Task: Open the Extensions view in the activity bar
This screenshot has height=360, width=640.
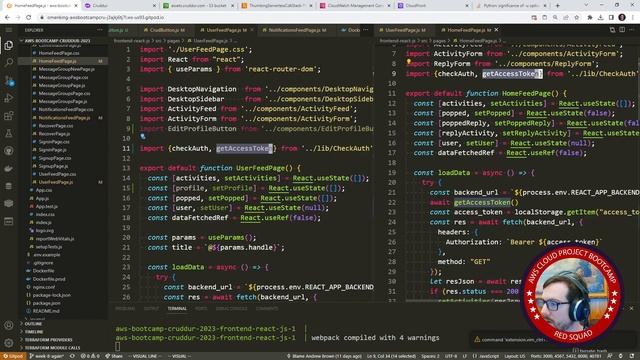Action: 9,116
